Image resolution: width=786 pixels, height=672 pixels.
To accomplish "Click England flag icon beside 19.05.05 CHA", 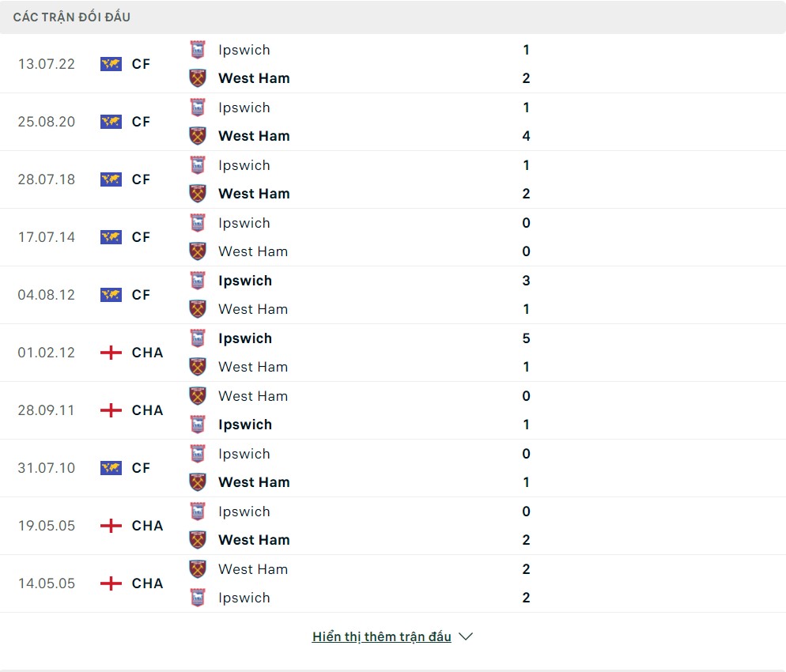I will (111, 526).
